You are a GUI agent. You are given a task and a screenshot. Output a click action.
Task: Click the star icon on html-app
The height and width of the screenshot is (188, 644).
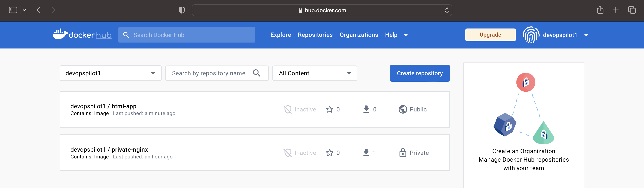(x=329, y=109)
